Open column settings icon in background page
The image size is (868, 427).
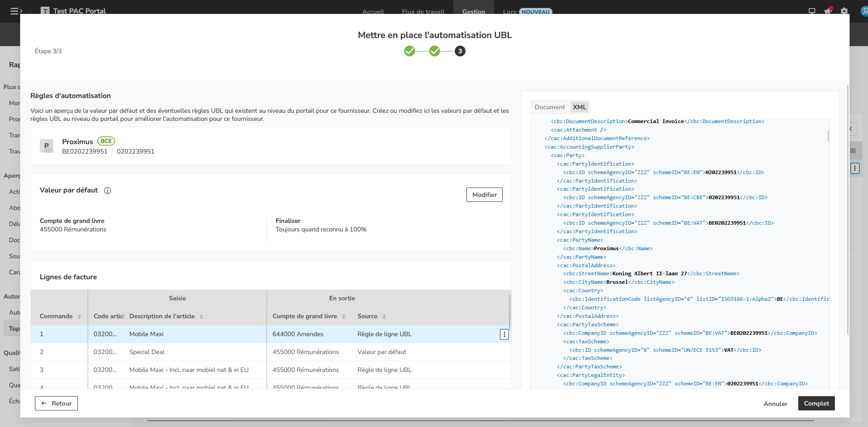point(853,151)
